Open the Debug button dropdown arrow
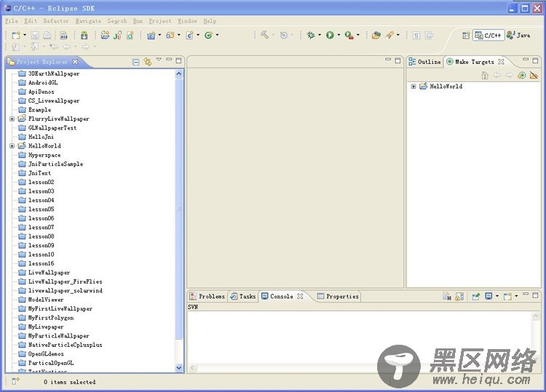The width and height of the screenshot is (546, 392). pyautogui.click(x=320, y=35)
